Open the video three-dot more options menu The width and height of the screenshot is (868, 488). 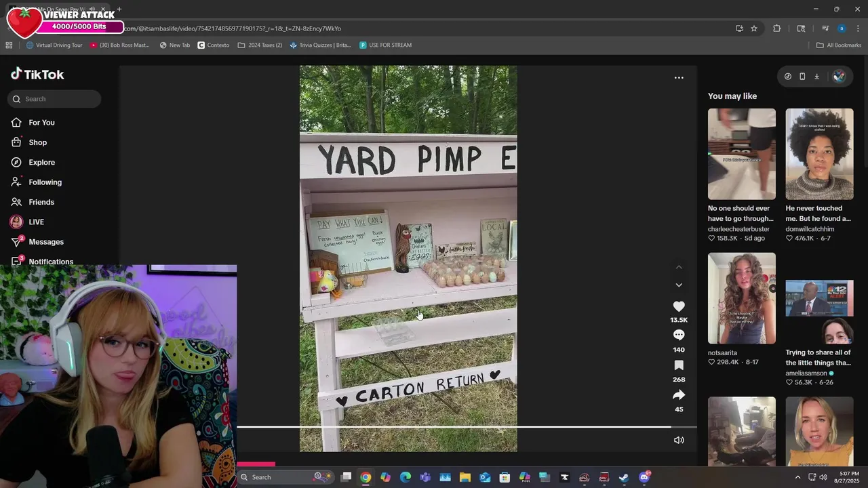click(679, 78)
